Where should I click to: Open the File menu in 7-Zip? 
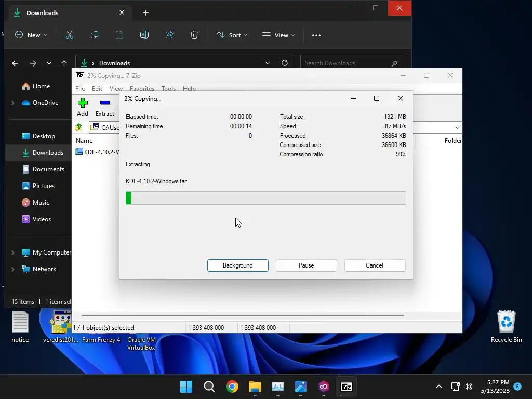[x=80, y=88]
